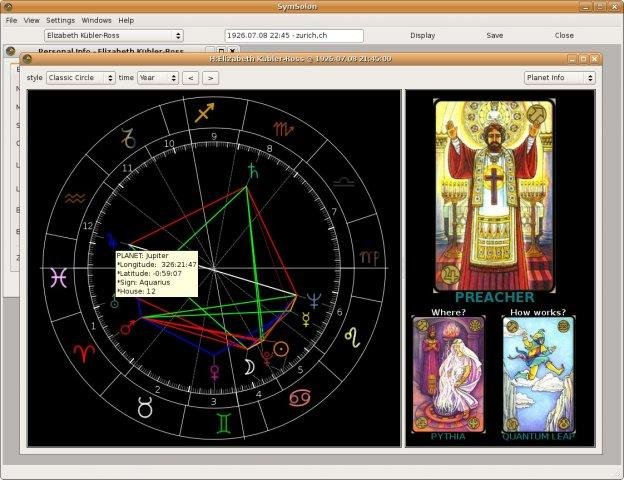Step forward in time with the > button
Image resolution: width=624 pixels, height=480 pixels.
point(211,78)
